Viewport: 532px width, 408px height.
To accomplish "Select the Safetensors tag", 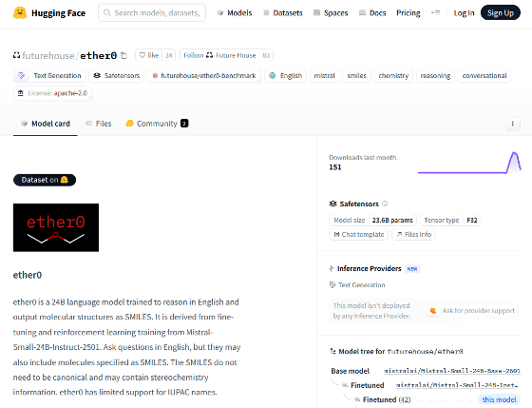I will (117, 75).
